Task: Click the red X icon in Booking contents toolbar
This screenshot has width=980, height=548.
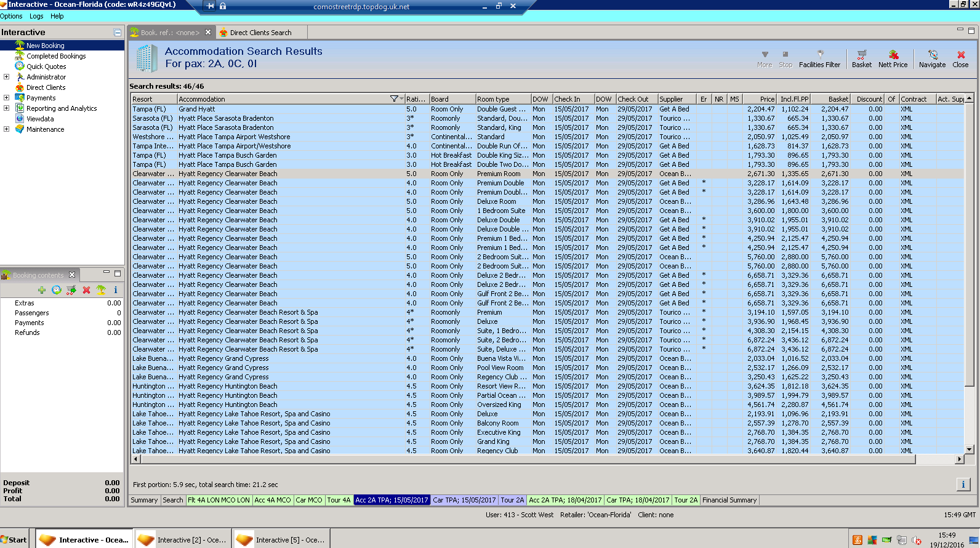Action: [x=86, y=290]
